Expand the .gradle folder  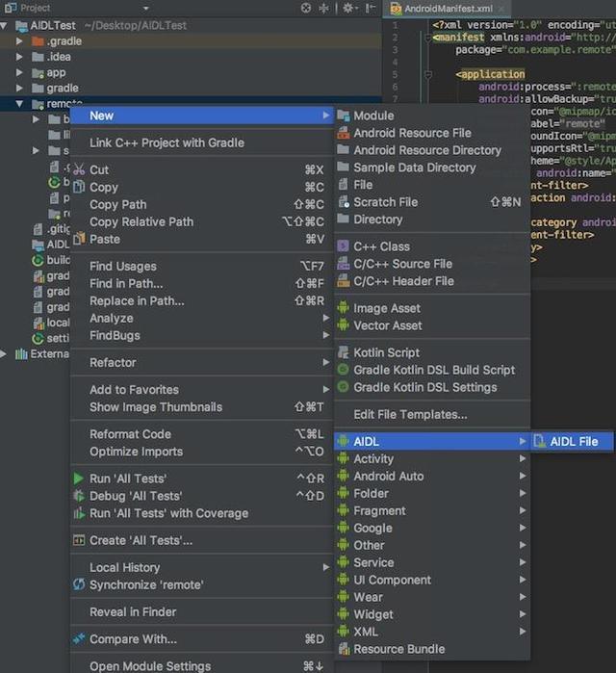pos(19,41)
